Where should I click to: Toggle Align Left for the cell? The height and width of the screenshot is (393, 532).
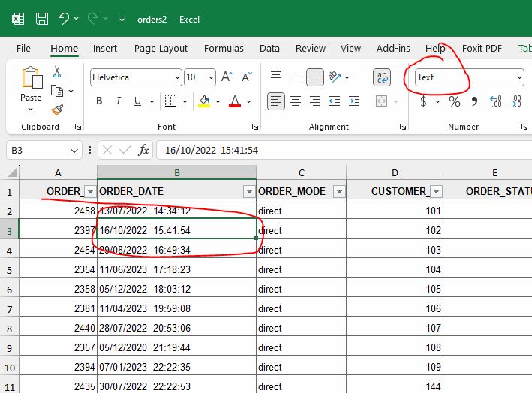click(277, 101)
